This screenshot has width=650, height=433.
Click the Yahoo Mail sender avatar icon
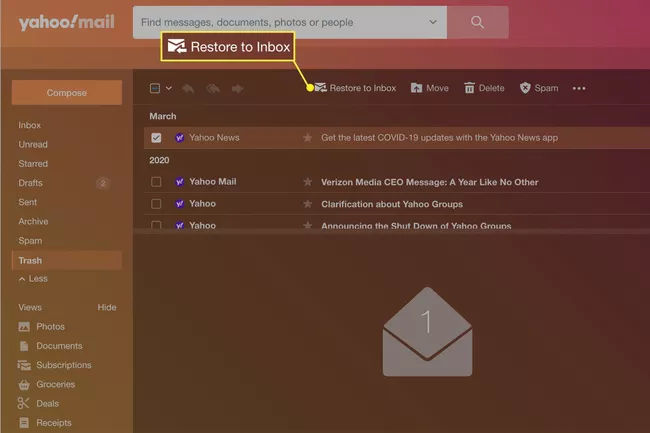tap(179, 181)
